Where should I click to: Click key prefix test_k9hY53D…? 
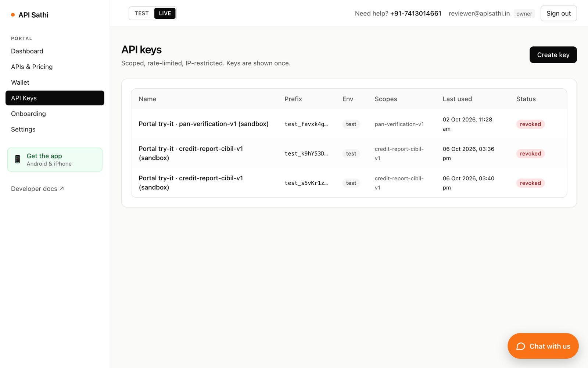[306, 153]
